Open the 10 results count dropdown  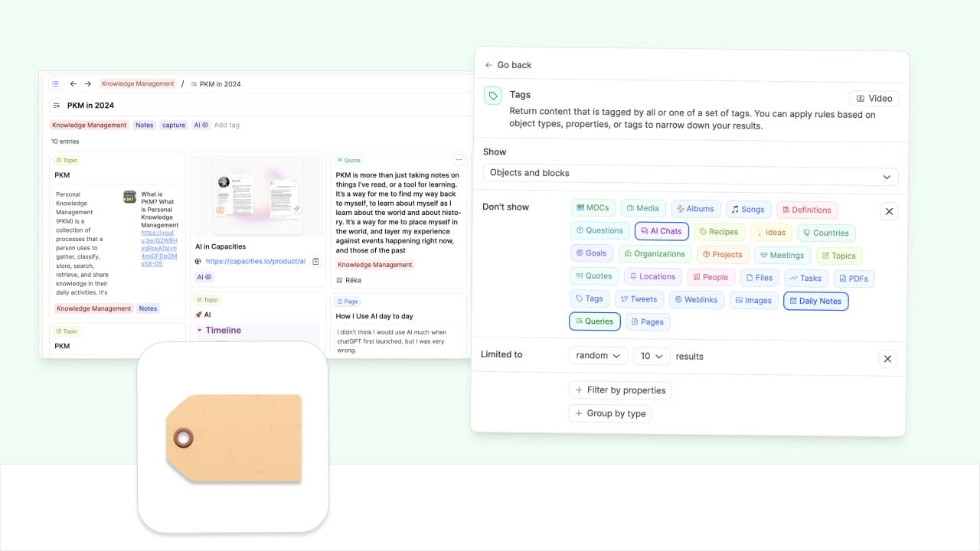coord(652,356)
